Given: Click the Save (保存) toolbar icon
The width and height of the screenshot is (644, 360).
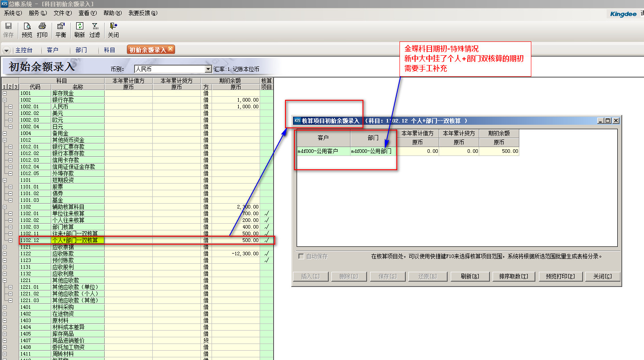Looking at the screenshot, I should tap(8, 30).
